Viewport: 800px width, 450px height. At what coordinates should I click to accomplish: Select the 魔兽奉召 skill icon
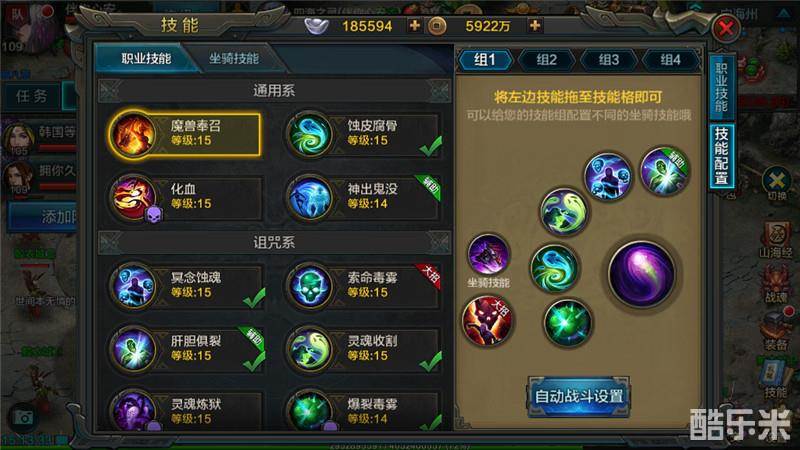pos(133,134)
